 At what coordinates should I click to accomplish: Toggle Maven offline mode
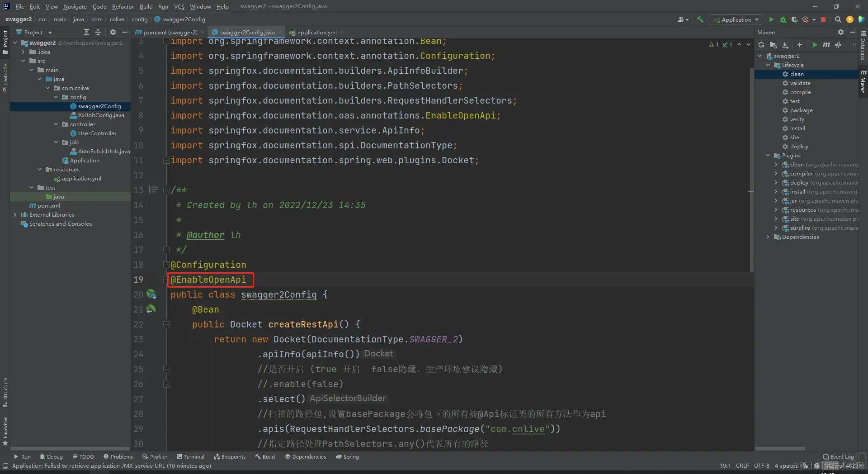[x=838, y=45]
